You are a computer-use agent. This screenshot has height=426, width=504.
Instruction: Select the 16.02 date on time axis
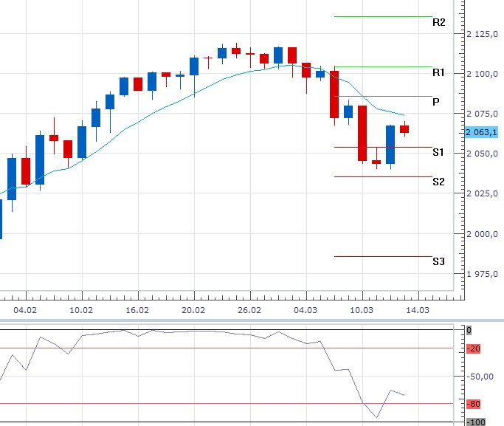pyautogui.click(x=137, y=310)
